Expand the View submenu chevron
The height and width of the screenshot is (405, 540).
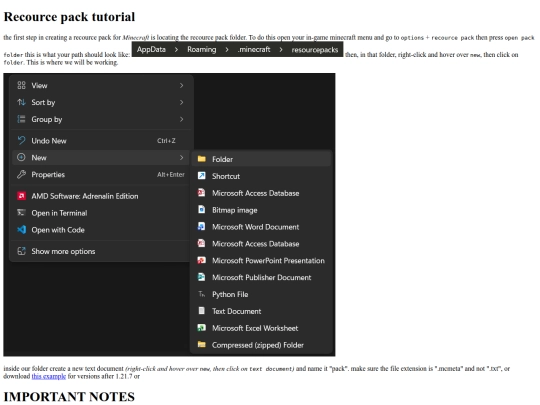181,85
